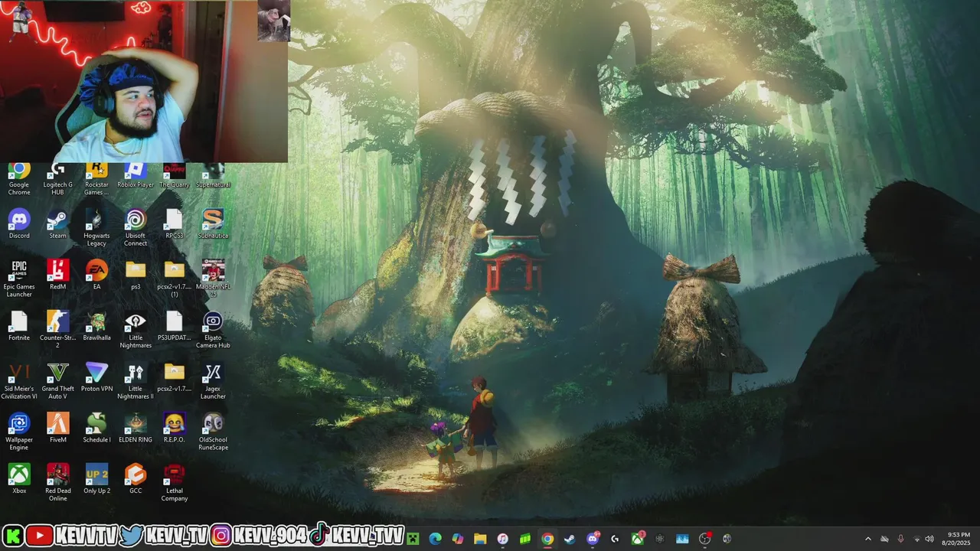Select The Quarry game shortcut
Screen dimensions: 980x551
(175, 175)
